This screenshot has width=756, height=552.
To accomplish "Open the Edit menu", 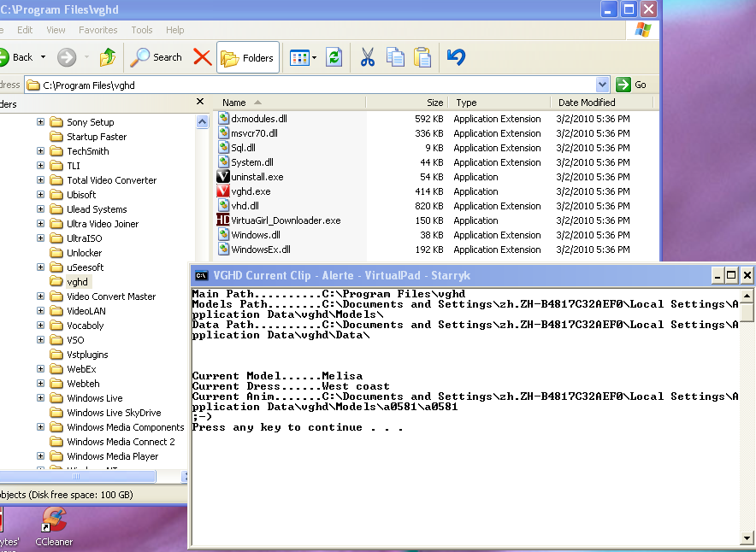I will [x=25, y=30].
